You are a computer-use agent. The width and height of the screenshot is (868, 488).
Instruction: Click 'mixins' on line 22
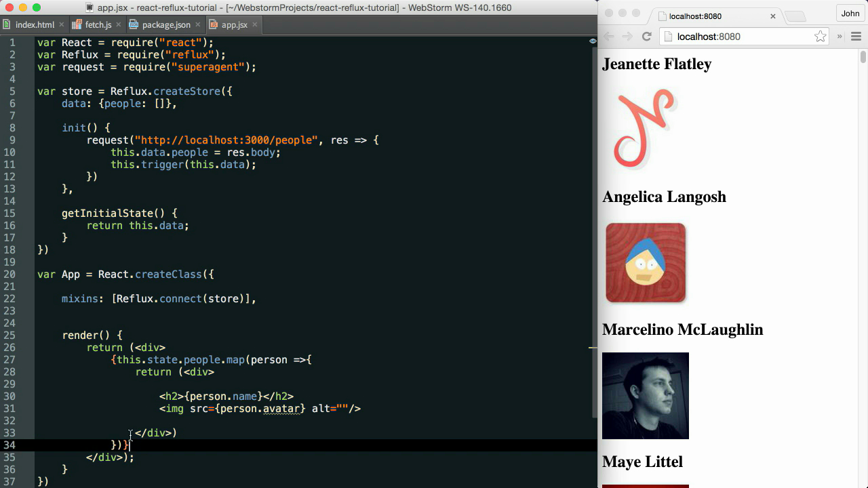pyautogui.click(x=80, y=299)
